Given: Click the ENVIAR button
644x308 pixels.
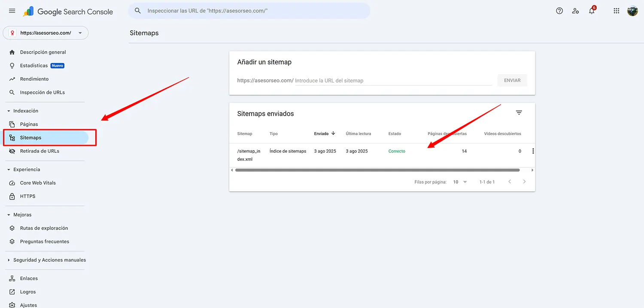Looking at the screenshot, I should coord(512,80).
